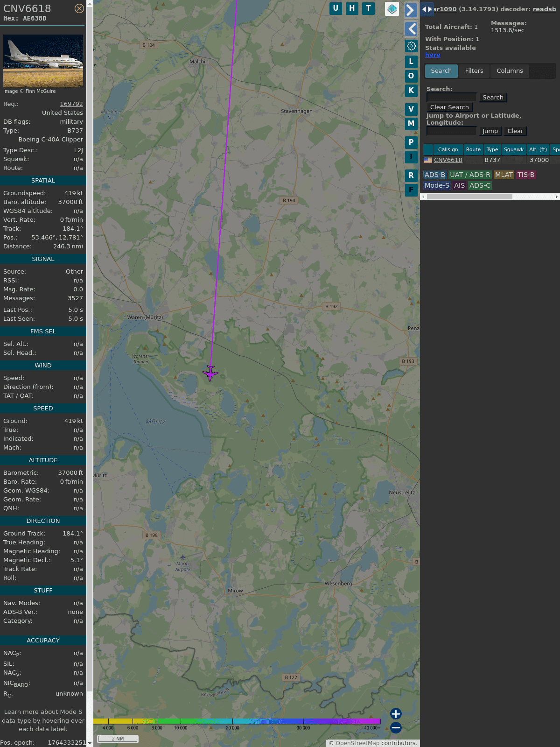Click the Search text input field

[x=451, y=97]
